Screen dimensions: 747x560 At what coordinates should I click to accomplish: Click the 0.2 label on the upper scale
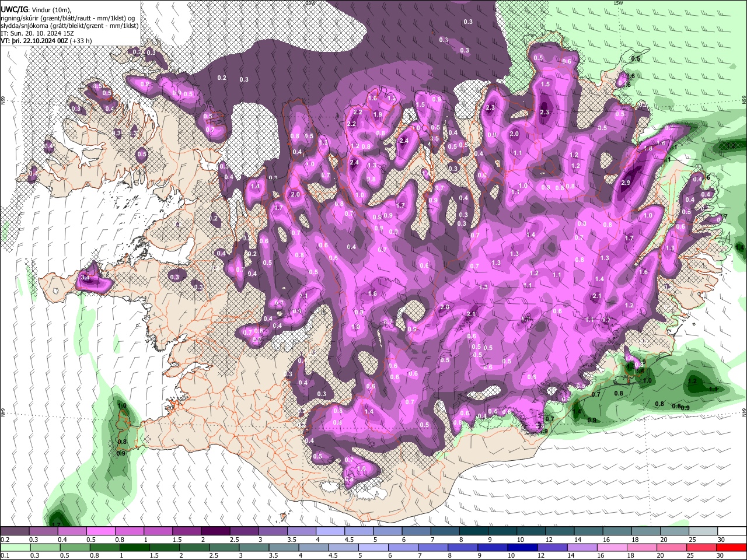5,540
